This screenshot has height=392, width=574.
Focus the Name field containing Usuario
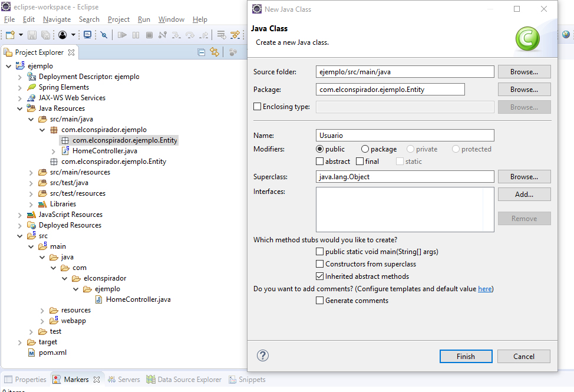(405, 136)
